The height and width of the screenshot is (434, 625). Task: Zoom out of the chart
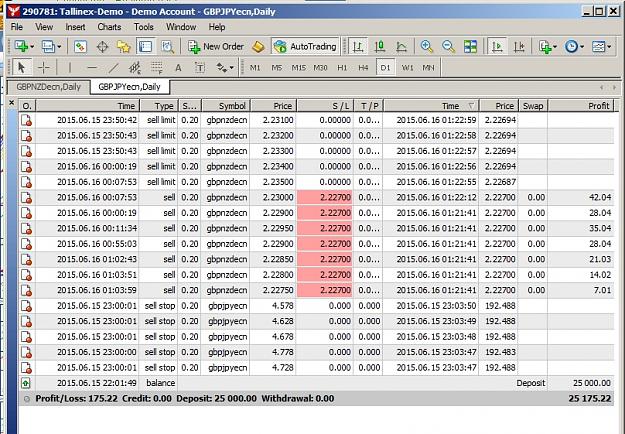(448, 47)
